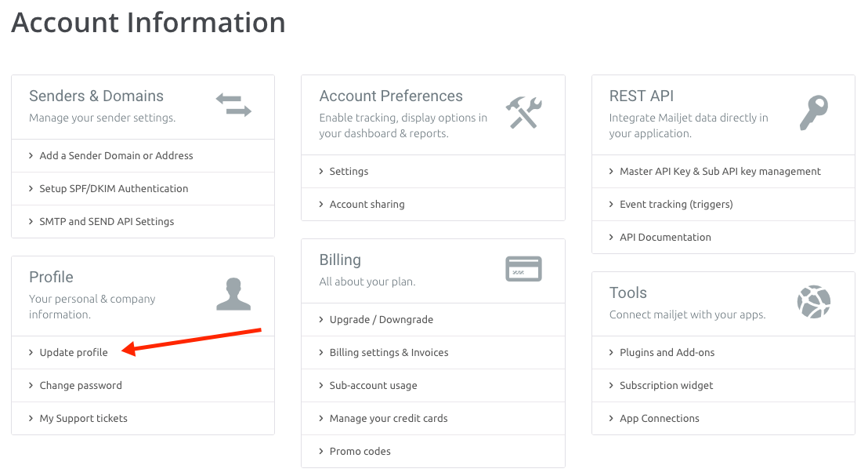Click the Billing credit card icon
Screen dimensions: 868x476
(523, 269)
